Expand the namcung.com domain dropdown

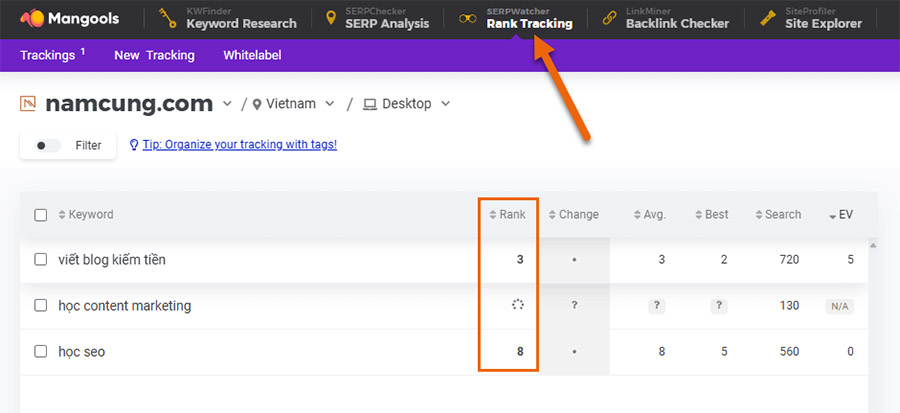coord(227,104)
